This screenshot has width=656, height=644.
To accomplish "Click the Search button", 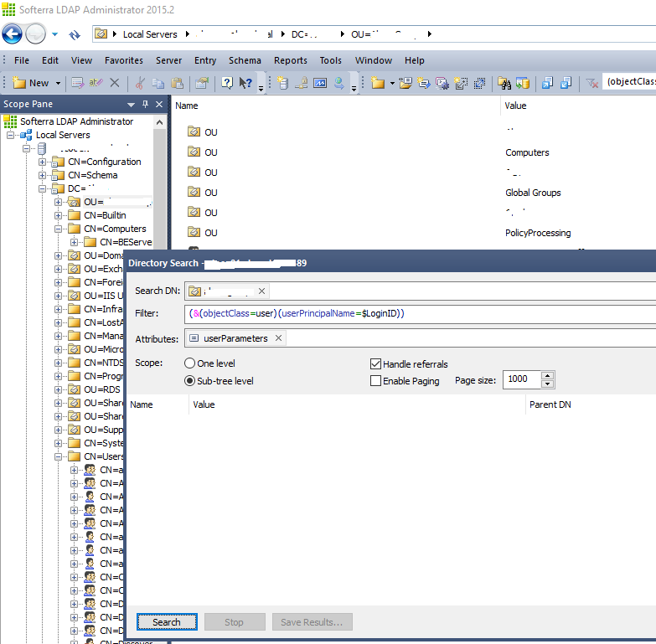I will coord(167,622).
